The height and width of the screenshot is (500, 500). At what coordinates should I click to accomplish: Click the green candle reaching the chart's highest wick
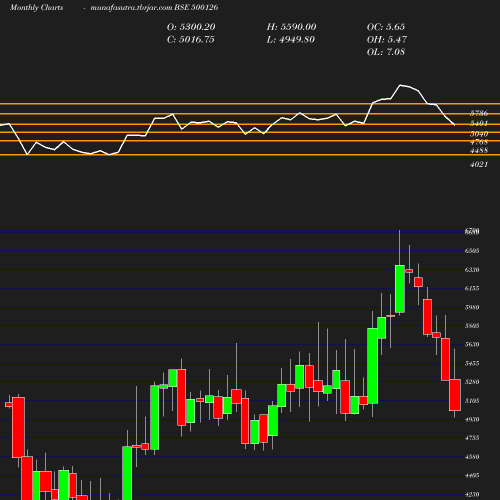coord(400,289)
